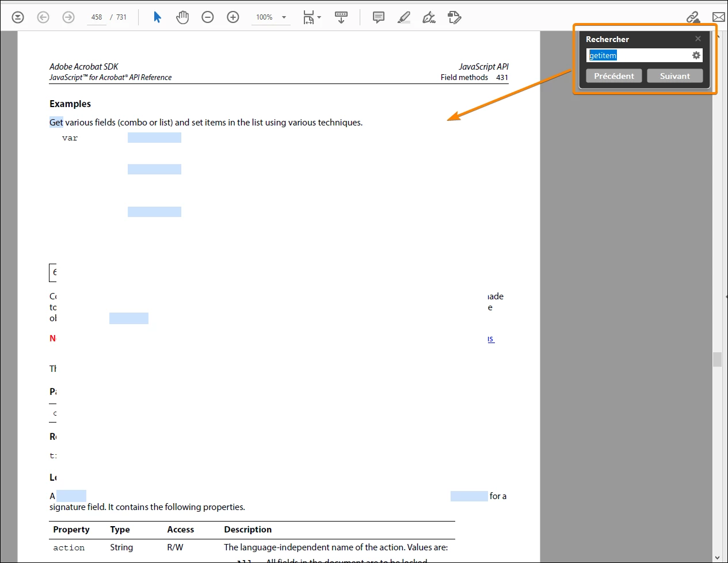Click the Description column header
The height and width of the screenshot is (563, 728).
point(248,530)
